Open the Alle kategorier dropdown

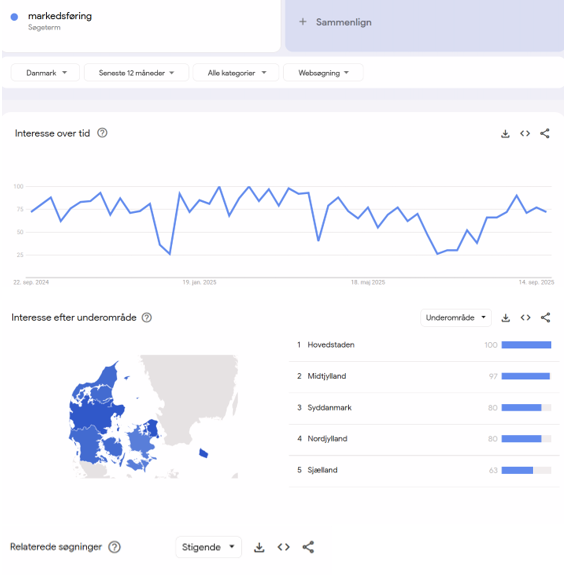click(236, 73)
